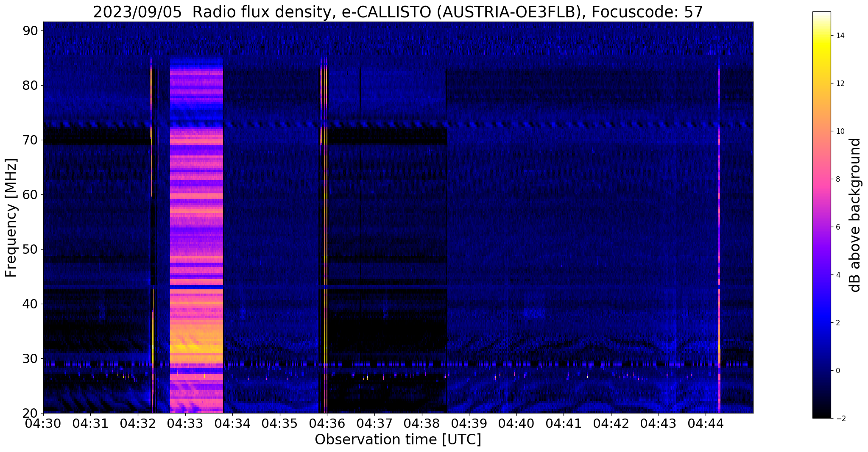This screenshot has height=452, width=868.
Task: Click y-axis tick label 90
Action: (x=30, y=31)
